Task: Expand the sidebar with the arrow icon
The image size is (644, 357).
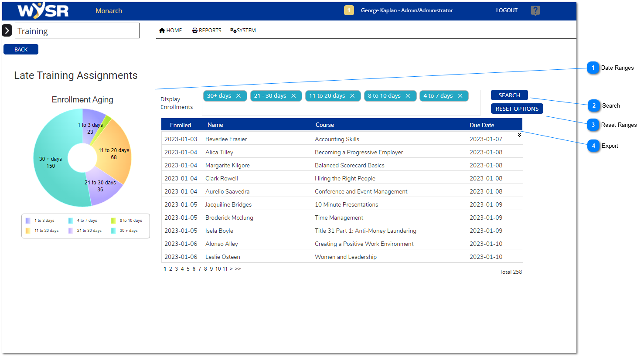Action: [7, 31]
